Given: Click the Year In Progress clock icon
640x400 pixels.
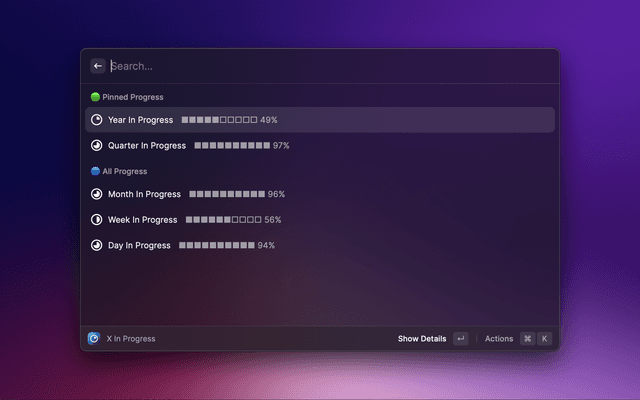Looking at the screenshot, I should tap(97, 120).
